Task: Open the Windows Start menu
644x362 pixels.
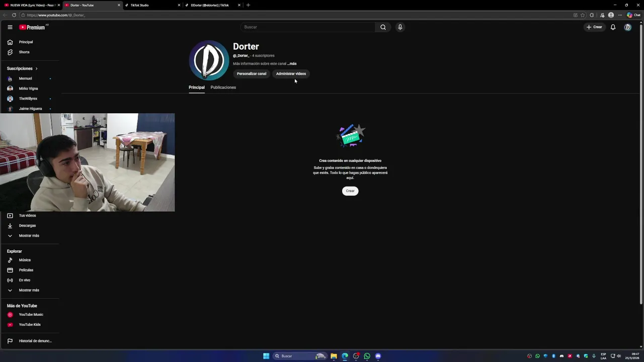Action: (x=266, y=356)
